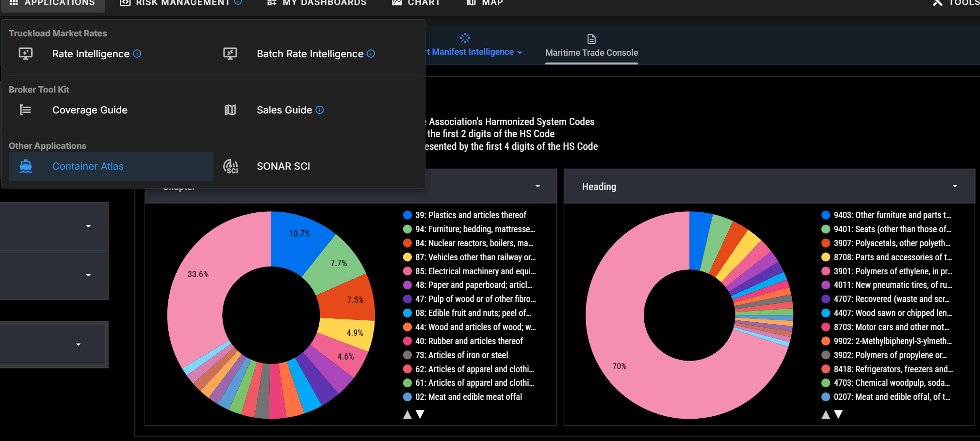
Task: Open Batch Rate Intelligence application
Action: coord(310,54)
